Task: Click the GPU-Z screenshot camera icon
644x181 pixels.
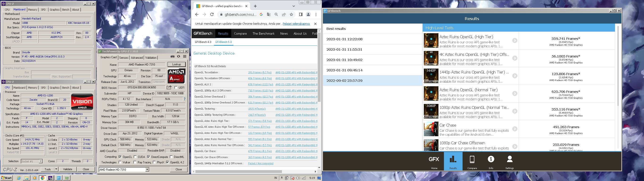Action: point(173,57)
